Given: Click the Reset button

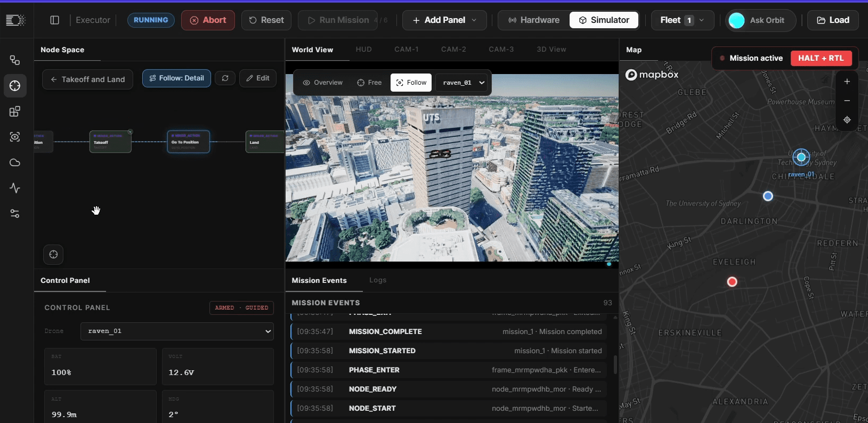Looking at the screenshot, I should point(266,20).
